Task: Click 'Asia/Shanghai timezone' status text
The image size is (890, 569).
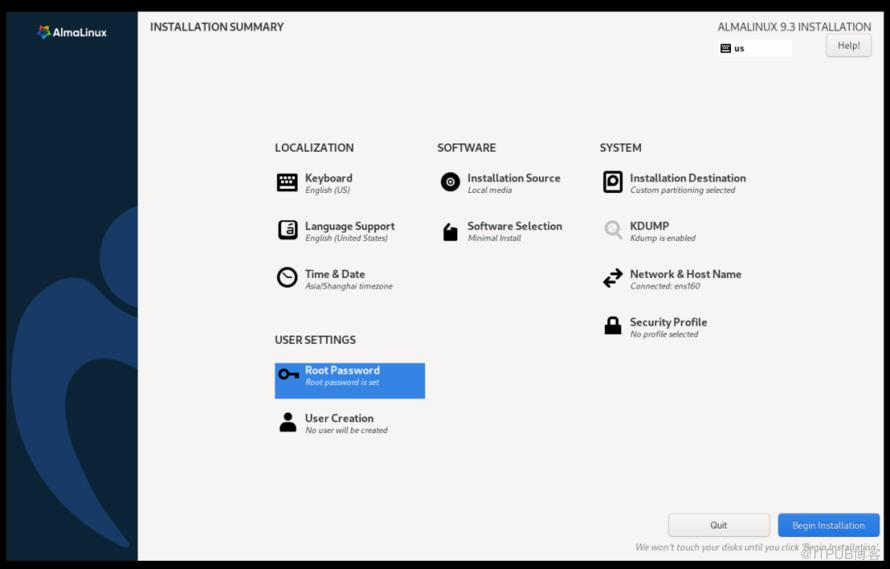Action: [x=349, y=286]
